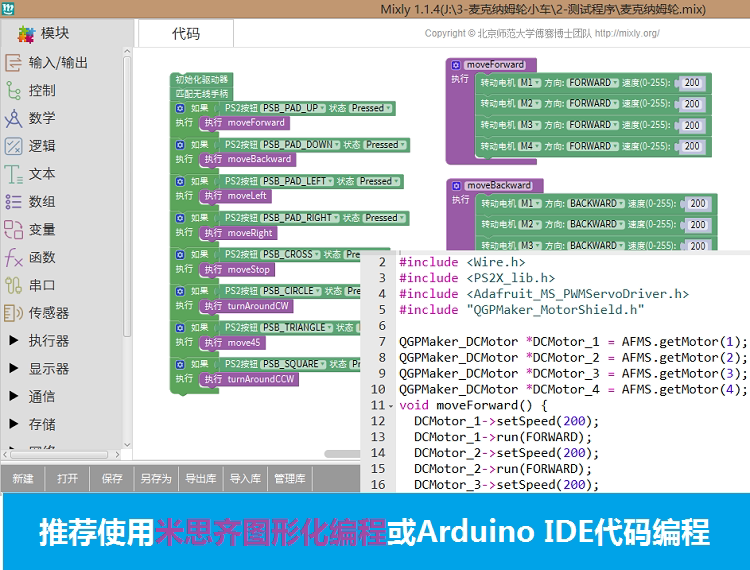Click gear icon on moveBackward function block
750x570 pixels.
click(x=456, y=186)
